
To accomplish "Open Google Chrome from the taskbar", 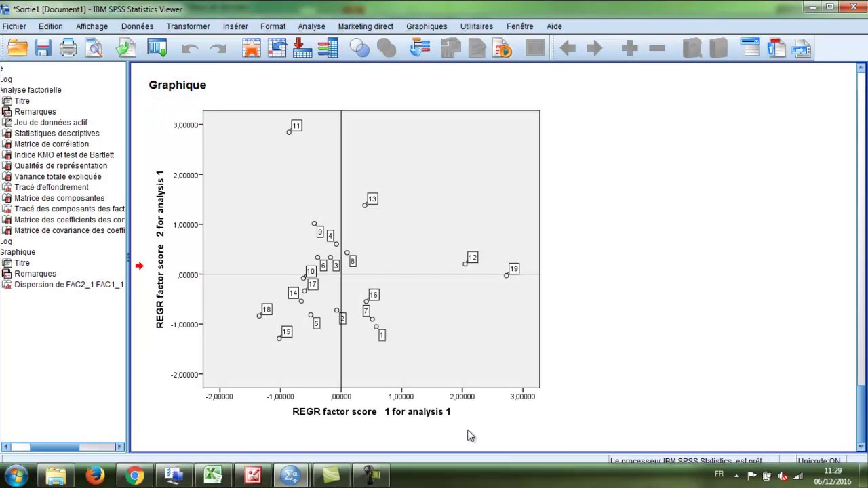I will tap(134, 476).
